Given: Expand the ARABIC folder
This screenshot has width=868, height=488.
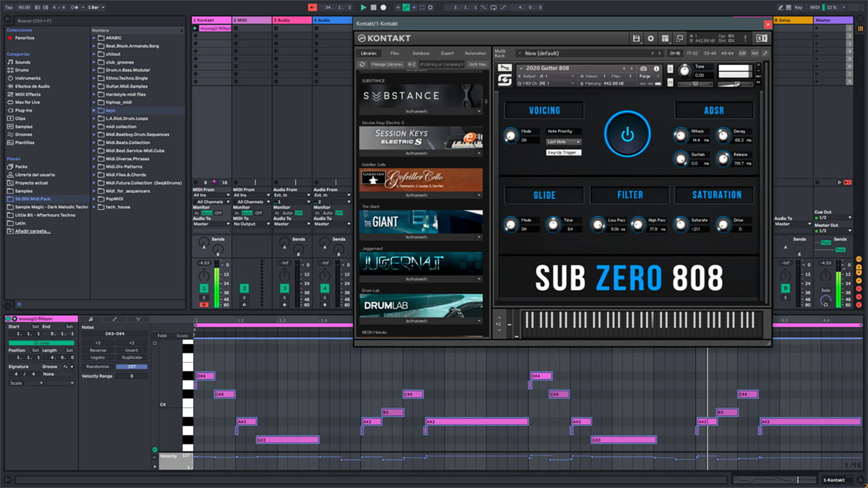Looking at the screenshot, I should point(95,38).
